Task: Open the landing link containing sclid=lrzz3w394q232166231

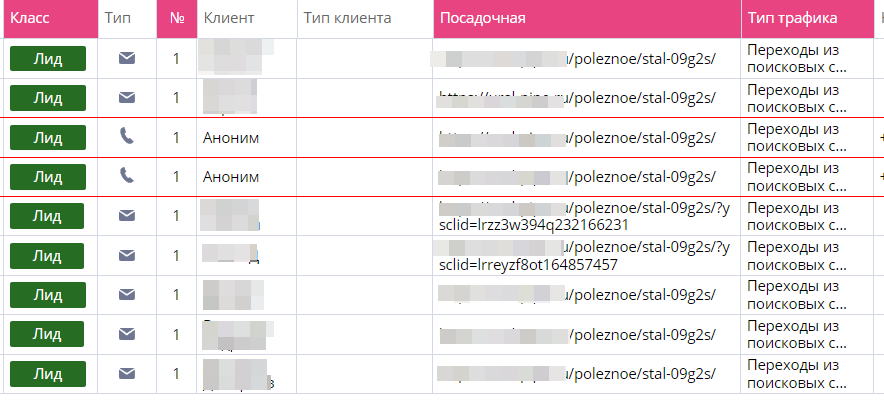Action: [585, 216]
